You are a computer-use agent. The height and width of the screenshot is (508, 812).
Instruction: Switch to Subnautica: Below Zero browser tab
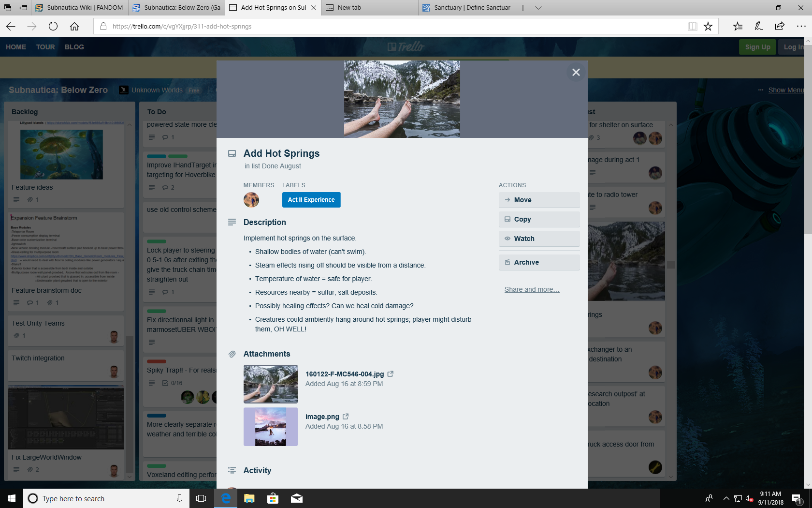pos(176,8)
